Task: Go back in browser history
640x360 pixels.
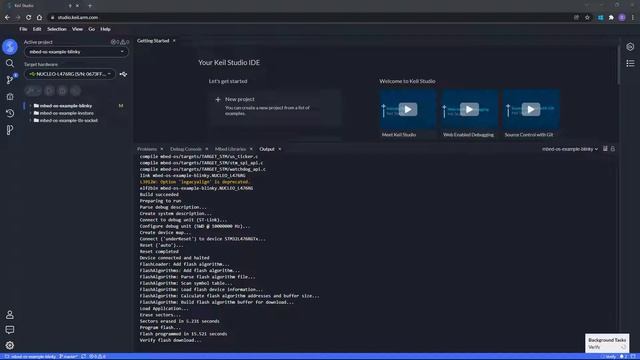Action: (7, 18)
